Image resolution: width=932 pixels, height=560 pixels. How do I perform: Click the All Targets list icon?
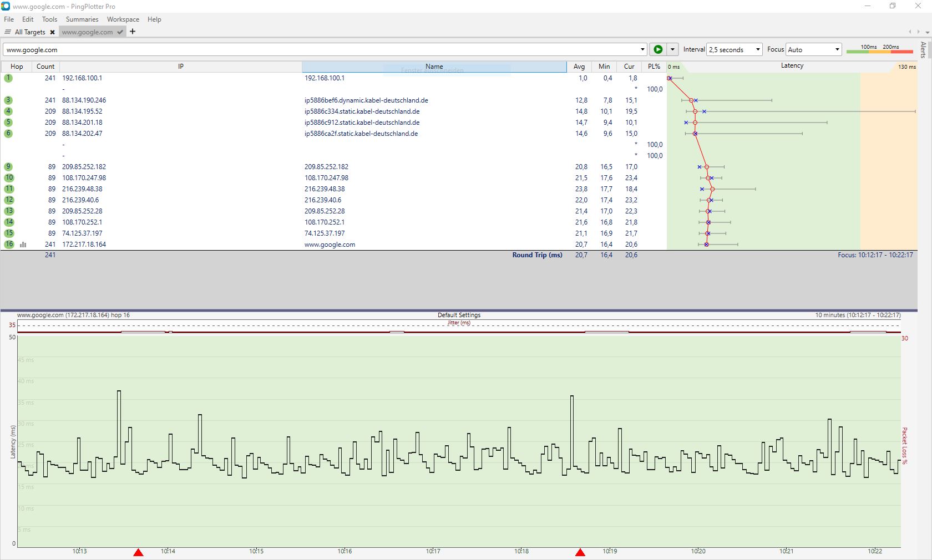(8, 32)
